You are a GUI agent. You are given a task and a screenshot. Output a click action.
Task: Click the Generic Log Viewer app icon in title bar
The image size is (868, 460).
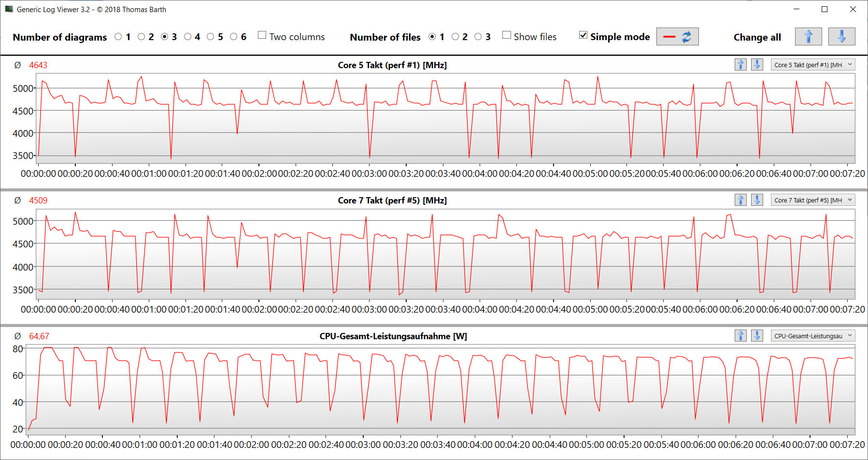click(x=9, y=9)
